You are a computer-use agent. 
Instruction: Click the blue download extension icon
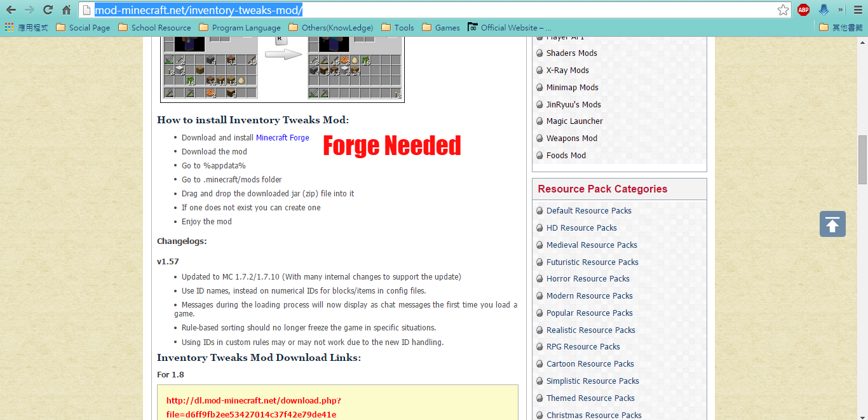[824, 10]
